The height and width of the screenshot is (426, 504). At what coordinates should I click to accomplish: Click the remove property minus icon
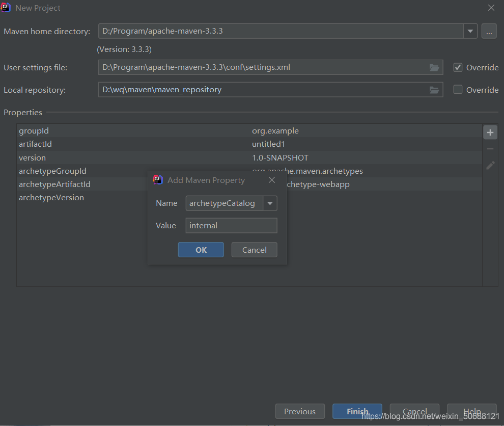pyautogui.click(x=490, y=149)
